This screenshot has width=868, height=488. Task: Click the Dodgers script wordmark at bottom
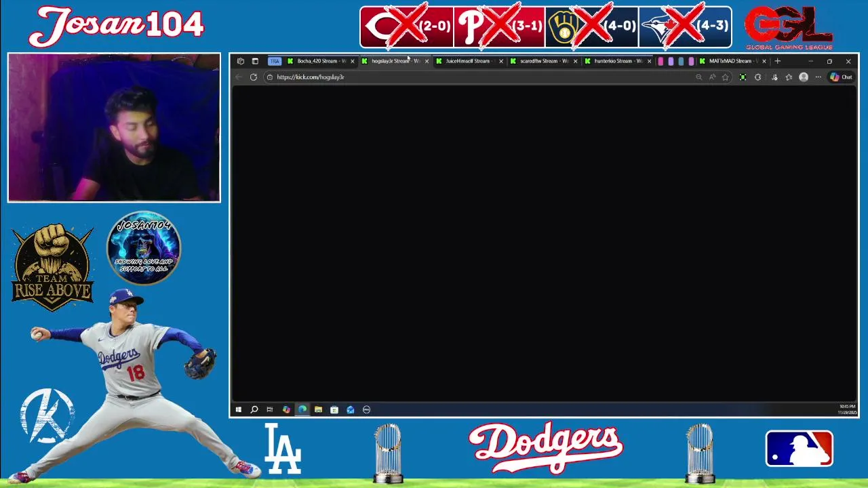tap(546, 447)
